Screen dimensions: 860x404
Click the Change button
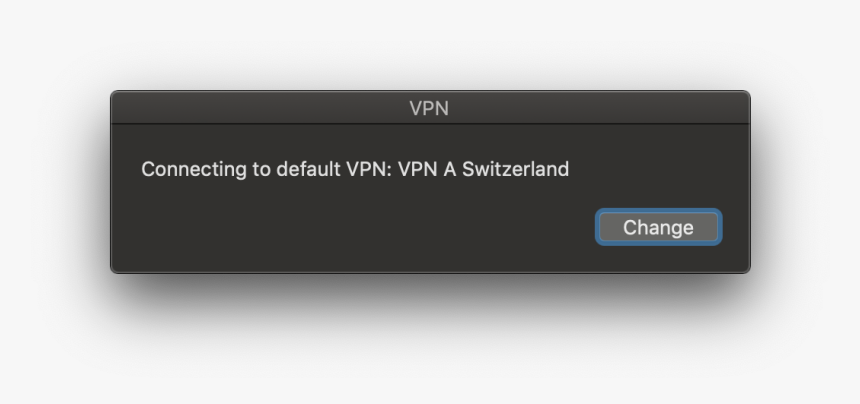(x=658, y=227)
